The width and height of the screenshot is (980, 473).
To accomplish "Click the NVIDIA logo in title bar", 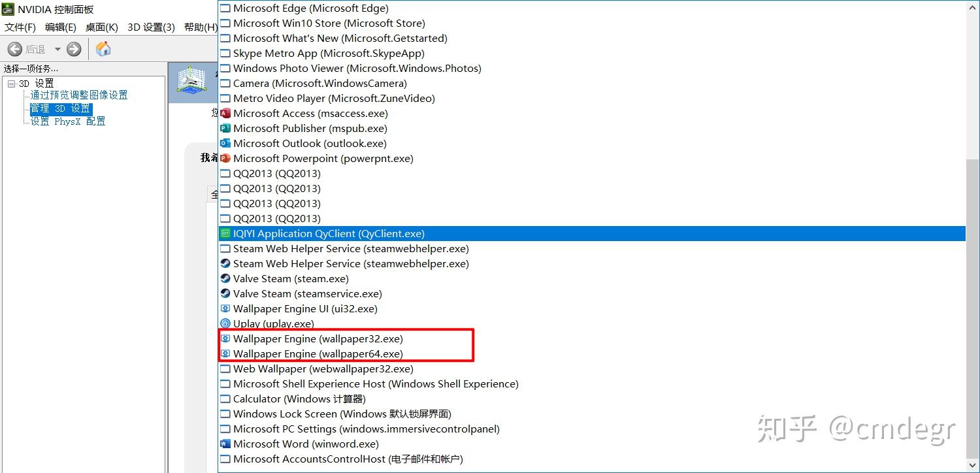I will pos(8,9).
